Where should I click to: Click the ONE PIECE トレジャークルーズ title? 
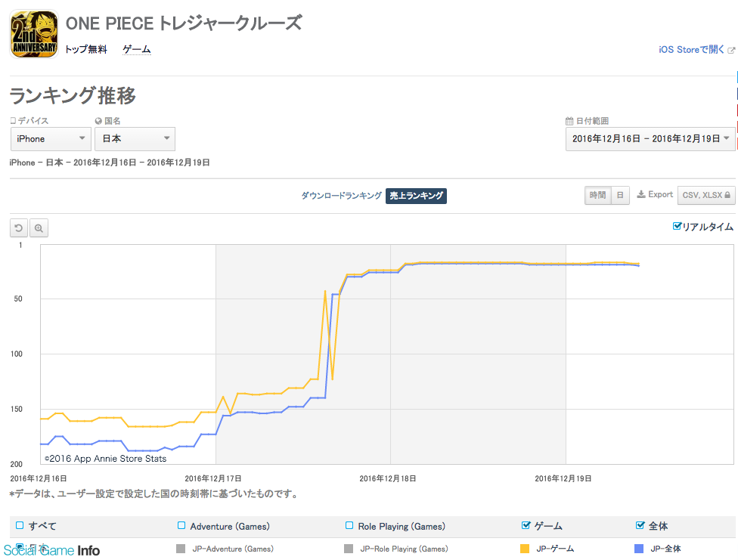[184, 23]
